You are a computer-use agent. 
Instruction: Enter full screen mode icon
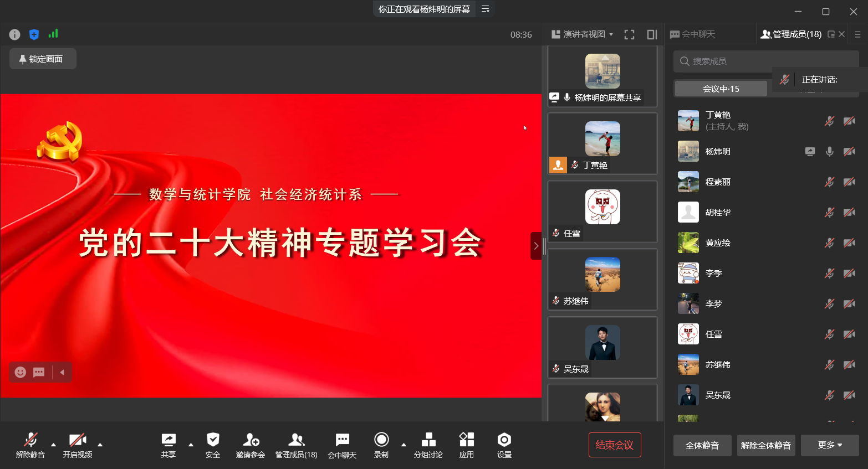coord(629,34)
